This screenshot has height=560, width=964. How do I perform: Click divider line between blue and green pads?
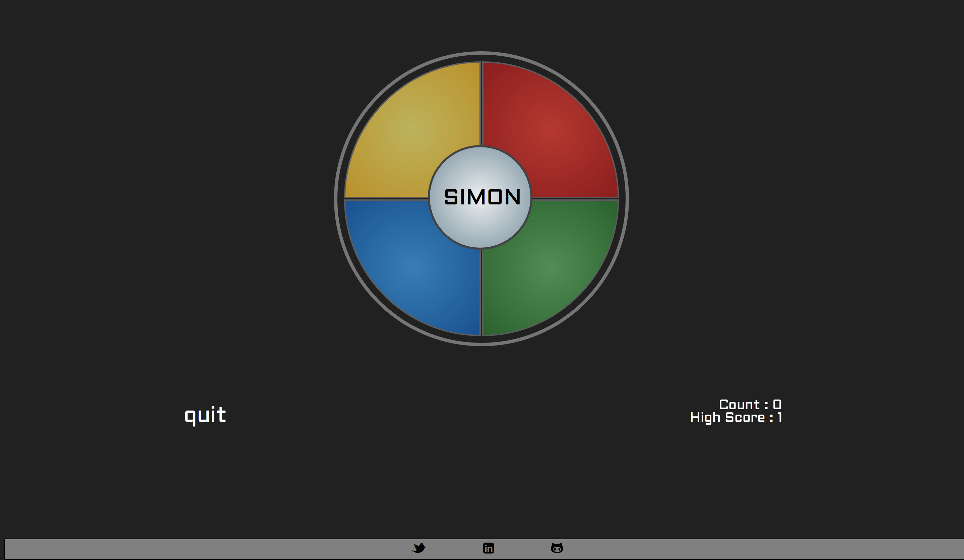(481, 293)
